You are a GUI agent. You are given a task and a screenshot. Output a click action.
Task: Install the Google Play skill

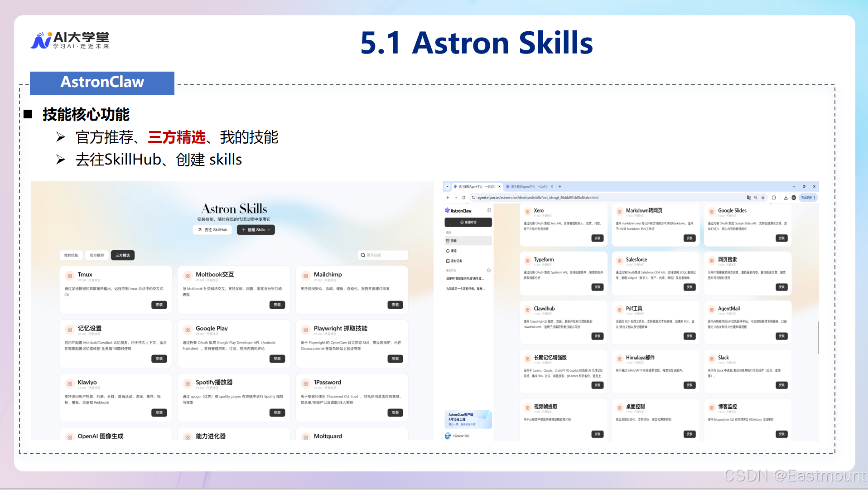tap(277, 359)
